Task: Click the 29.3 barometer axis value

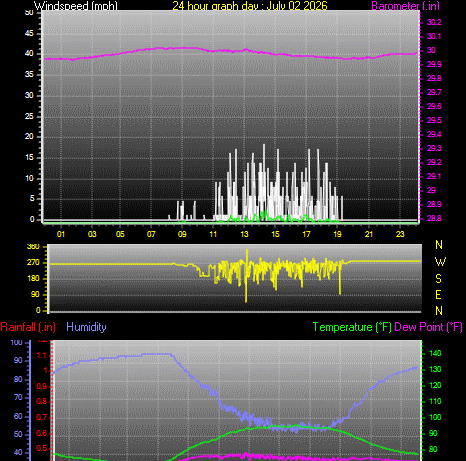Action: click(434, 148)
